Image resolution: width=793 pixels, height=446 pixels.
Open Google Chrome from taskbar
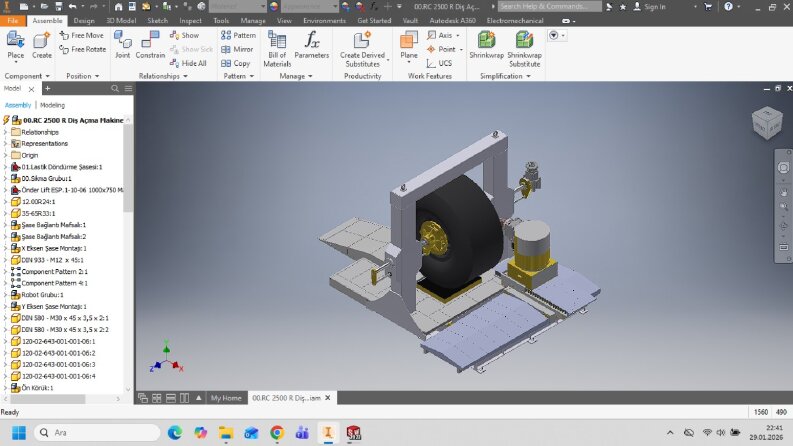(x=277, y=433)
